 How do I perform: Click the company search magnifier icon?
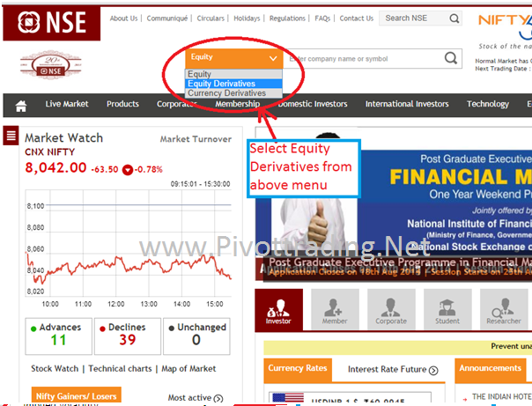click(451, 58)
